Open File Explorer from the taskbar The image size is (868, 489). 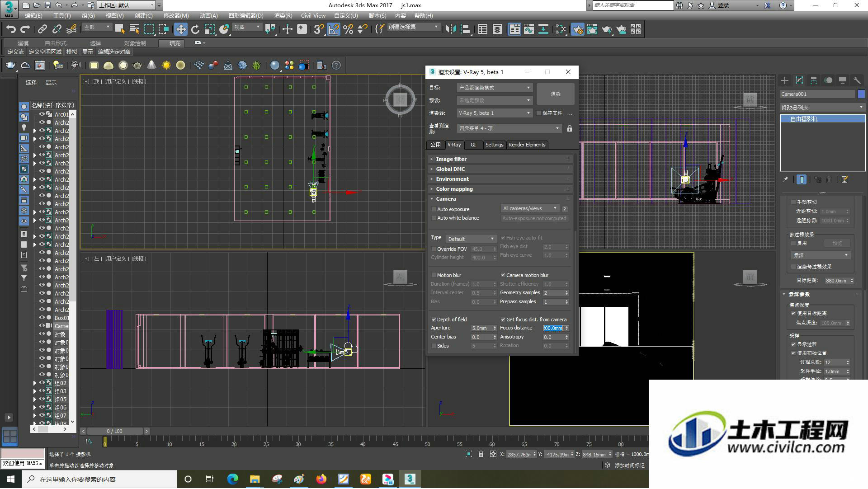[255, 479]
